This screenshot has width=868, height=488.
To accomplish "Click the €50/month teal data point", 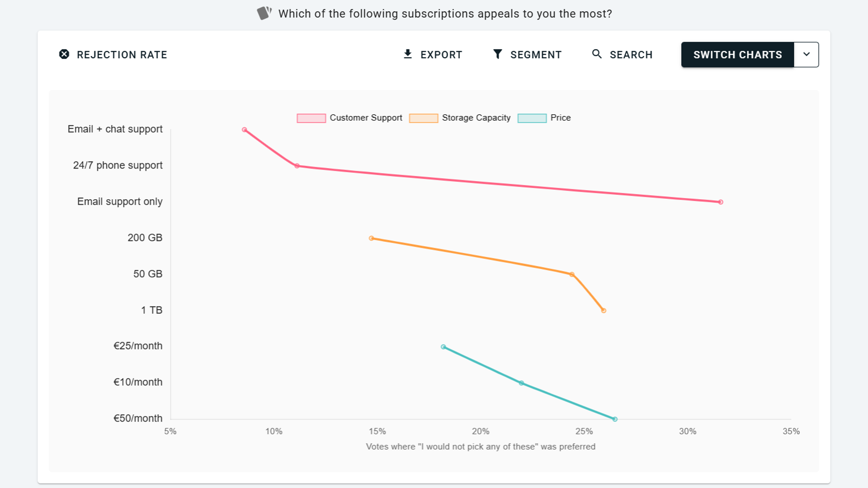I will point(615,419).
